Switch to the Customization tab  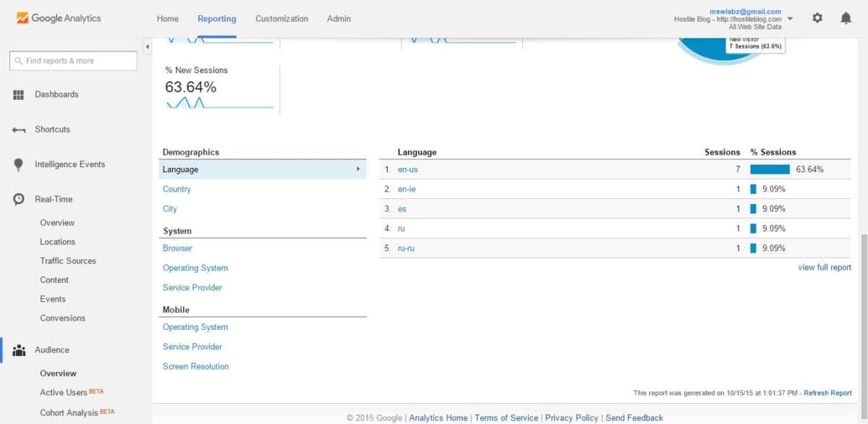pos(281,19)
